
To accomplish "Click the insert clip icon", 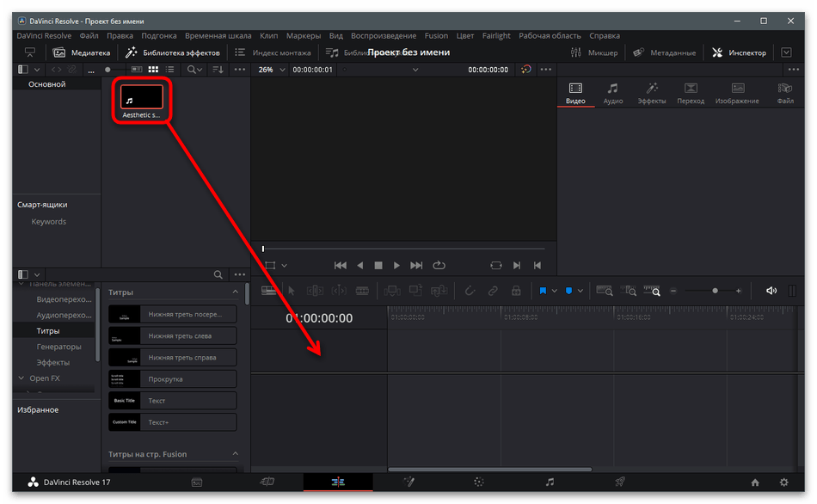I will pos(392,291).
